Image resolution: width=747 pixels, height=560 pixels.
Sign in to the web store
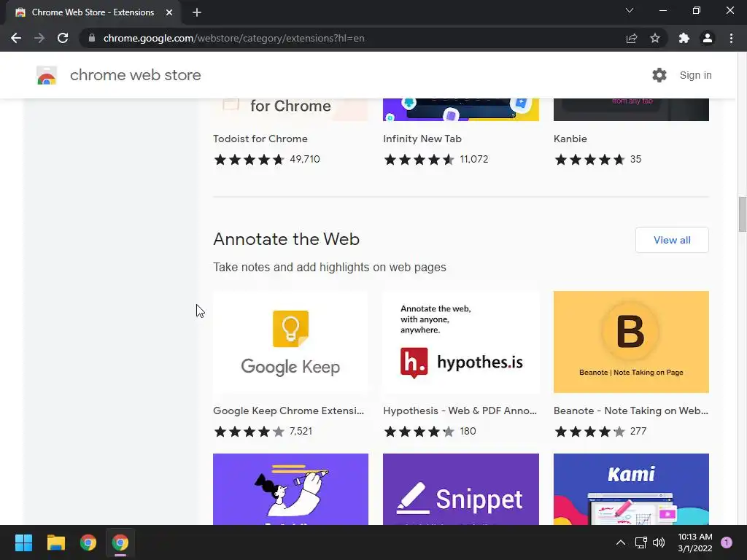(695, 75)
